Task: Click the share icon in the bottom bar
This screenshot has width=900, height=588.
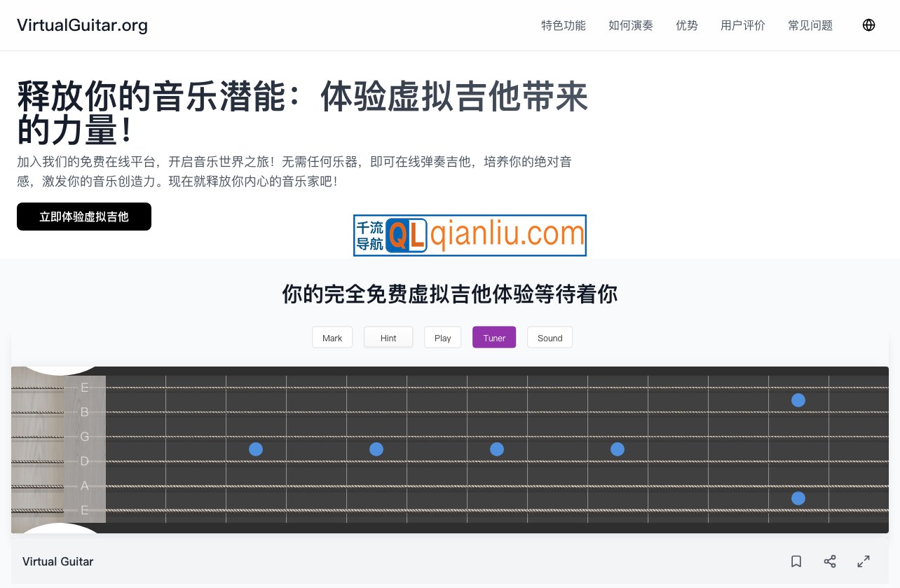Action: [x=830, y=561]
